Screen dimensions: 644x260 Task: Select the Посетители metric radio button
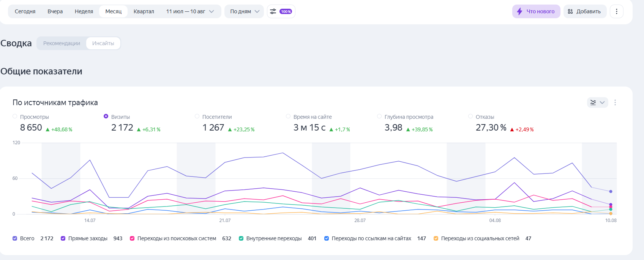[197, 117]
